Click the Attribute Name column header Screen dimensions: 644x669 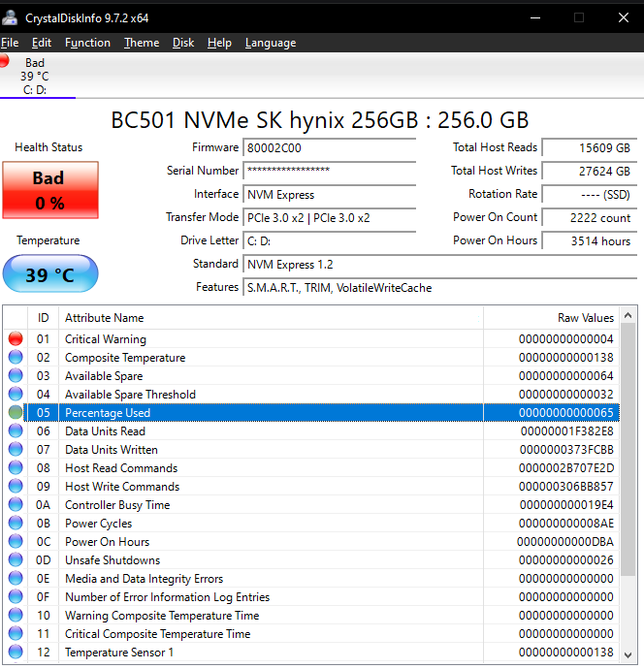[271, 318]
